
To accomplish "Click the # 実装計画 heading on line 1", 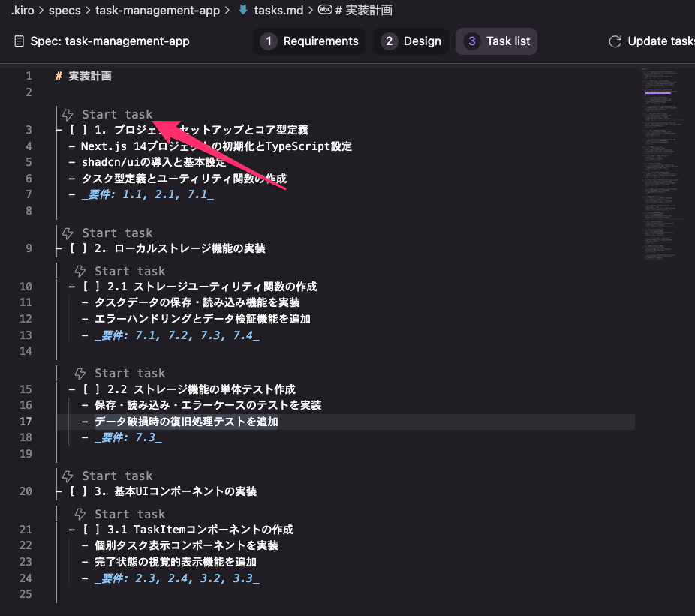I will click(83, 76).
